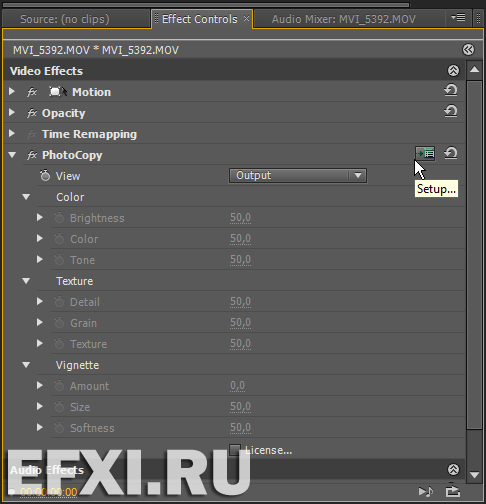Viewport: 486px width, 504px height.
Task: Switch to Audio Mixer tab
Action: pos(344,19)
